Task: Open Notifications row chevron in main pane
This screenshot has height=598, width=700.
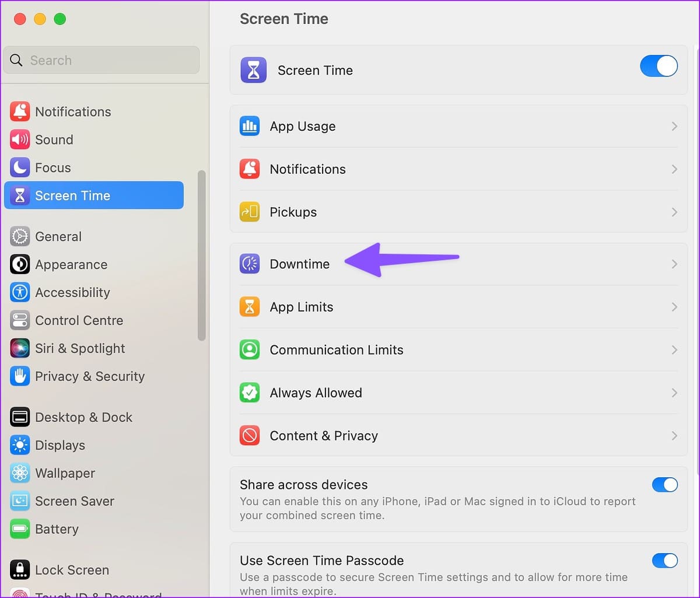Action: [x=674, y=169]
